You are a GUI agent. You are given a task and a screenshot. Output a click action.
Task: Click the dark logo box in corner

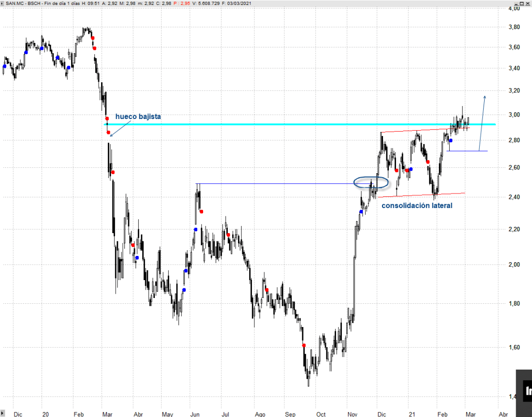524,389
